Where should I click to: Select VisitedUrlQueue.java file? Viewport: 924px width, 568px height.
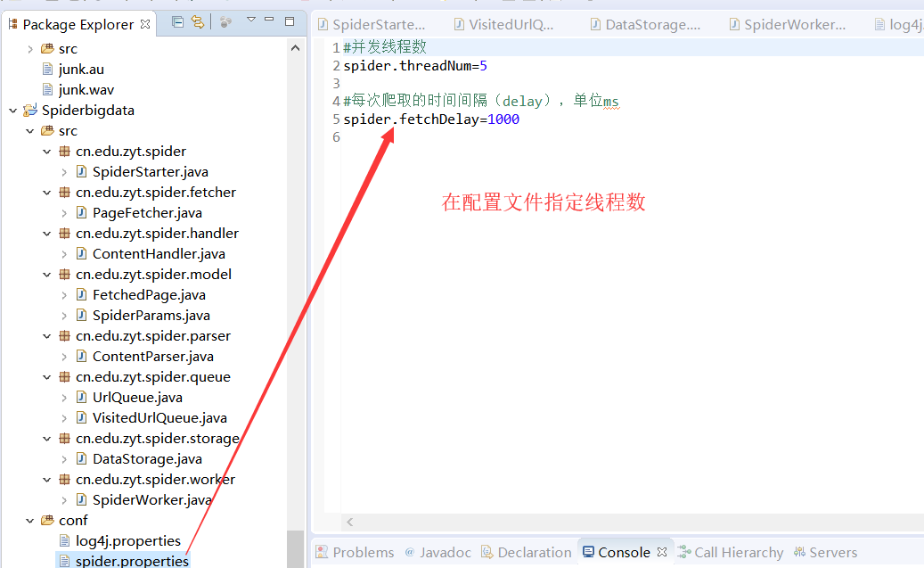click(x=159, y=417)
